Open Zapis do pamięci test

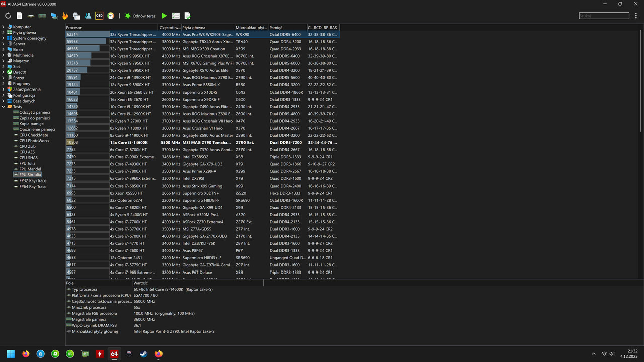(34, 118)
